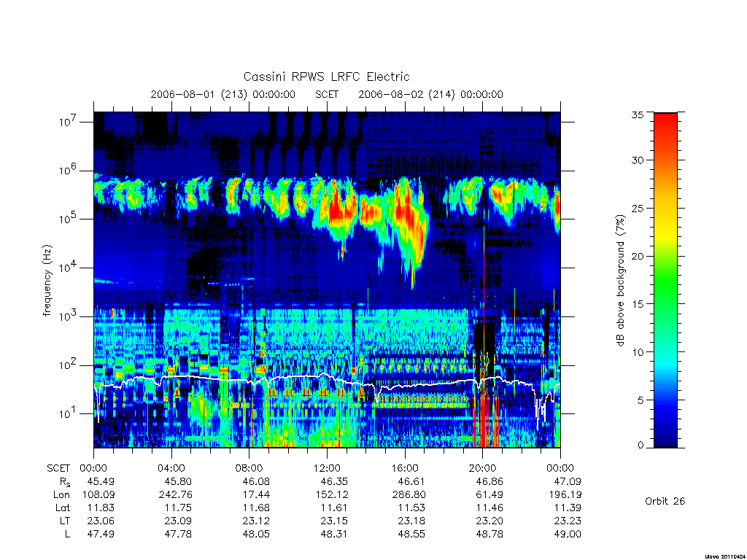Click the 10^7 frequency tick label
747x560 pixels.
point(69,122)
